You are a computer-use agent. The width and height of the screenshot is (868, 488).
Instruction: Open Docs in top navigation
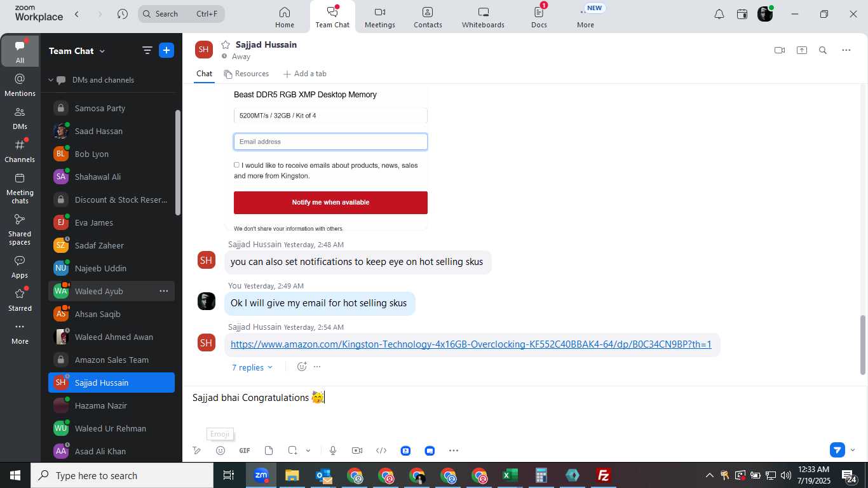point(539,17)
